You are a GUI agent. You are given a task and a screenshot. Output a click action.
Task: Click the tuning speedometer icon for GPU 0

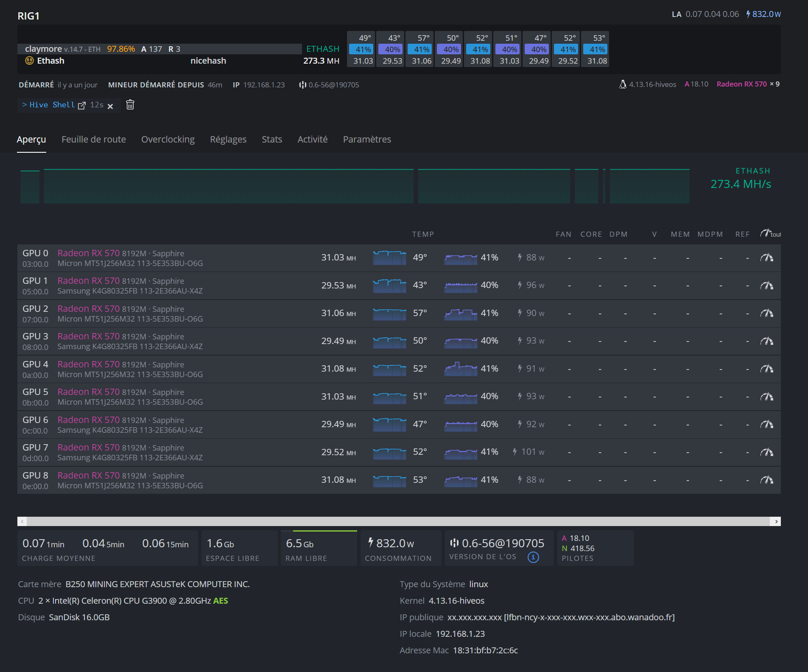coord(766,258)
